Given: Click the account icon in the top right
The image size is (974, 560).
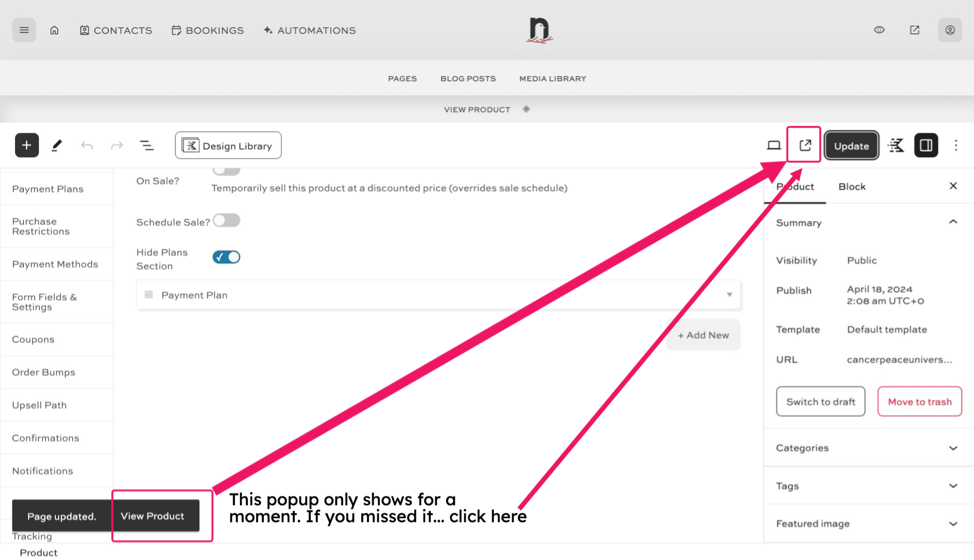Looking at the screenshot, I should (x=950, y=30).
